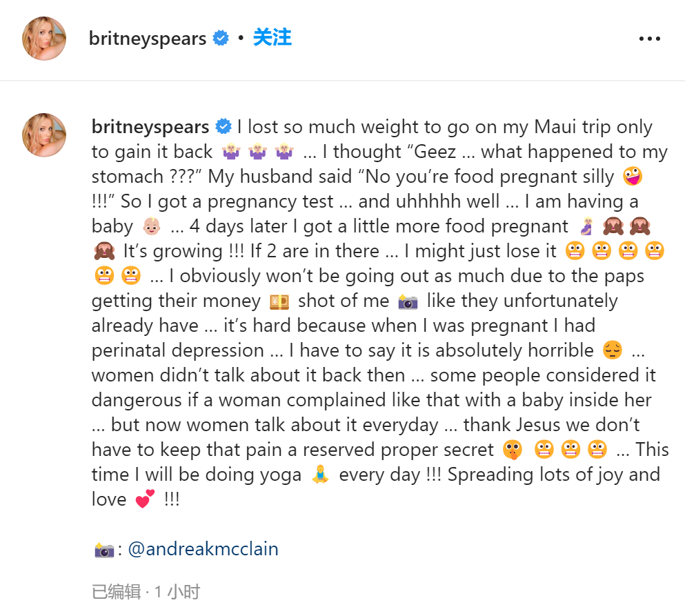The height and width of the screenshot is (616, 685).
Task: Click the yoga pose emoji after "yoga"
Action: coord(319,475)
